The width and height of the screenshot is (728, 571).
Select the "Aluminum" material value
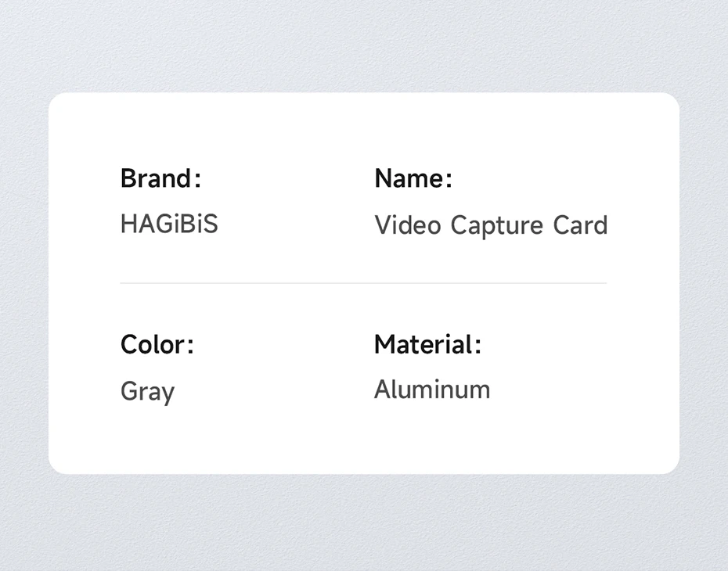[432, 390]
